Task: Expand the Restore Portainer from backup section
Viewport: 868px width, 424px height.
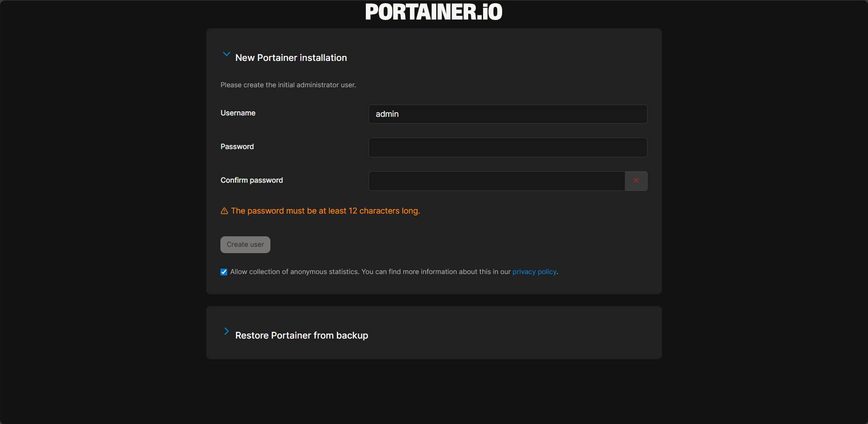Action: pyautogui.click(x=226, y=331)
